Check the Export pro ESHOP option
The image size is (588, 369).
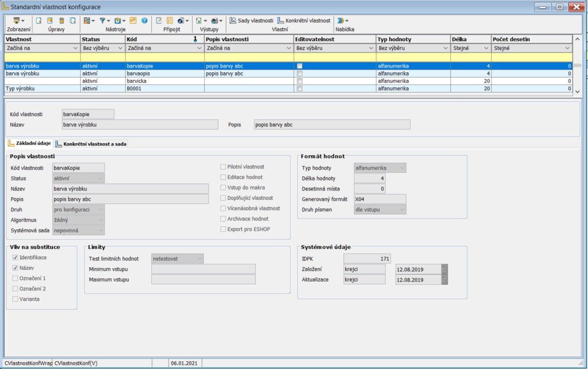pyautogui.click(x=224, y=229)
